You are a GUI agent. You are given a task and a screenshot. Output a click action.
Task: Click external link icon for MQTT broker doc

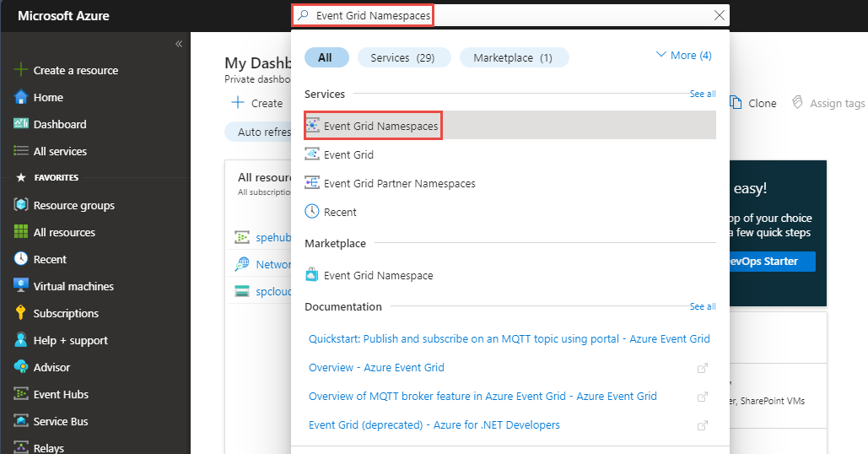(x=703, y=397)
